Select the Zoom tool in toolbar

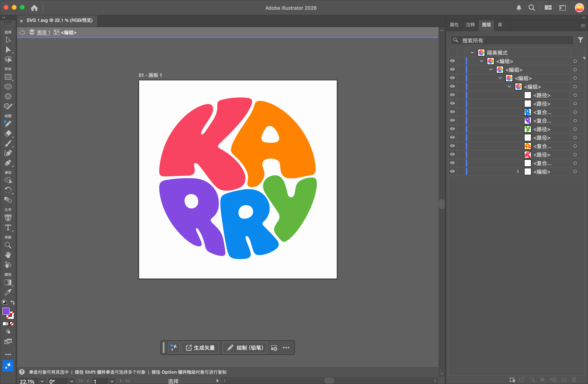click(x=8, y=245)
